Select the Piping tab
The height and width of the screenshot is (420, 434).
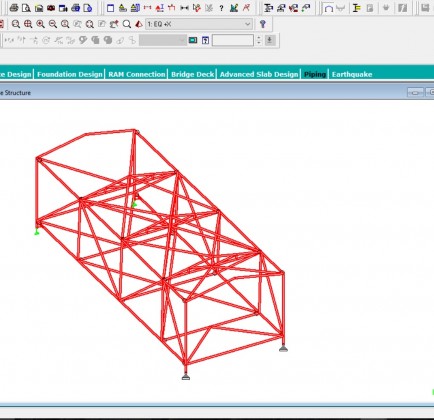tap(315, 74)
